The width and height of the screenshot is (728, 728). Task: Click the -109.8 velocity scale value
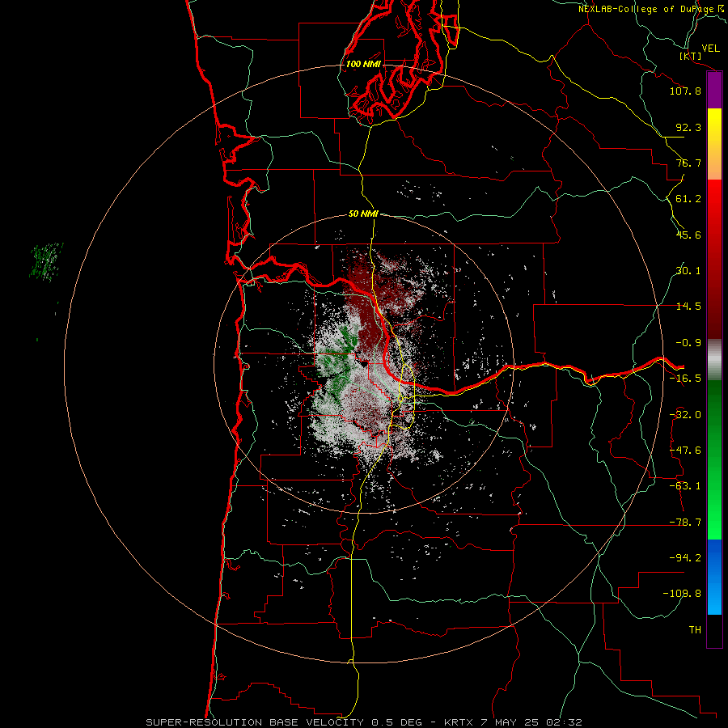(682, 594)
